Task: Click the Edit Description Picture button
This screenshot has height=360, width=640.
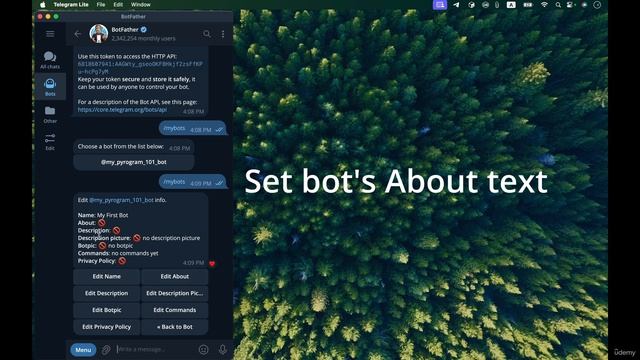Action: pyautogui.click(x=175, y=293)
